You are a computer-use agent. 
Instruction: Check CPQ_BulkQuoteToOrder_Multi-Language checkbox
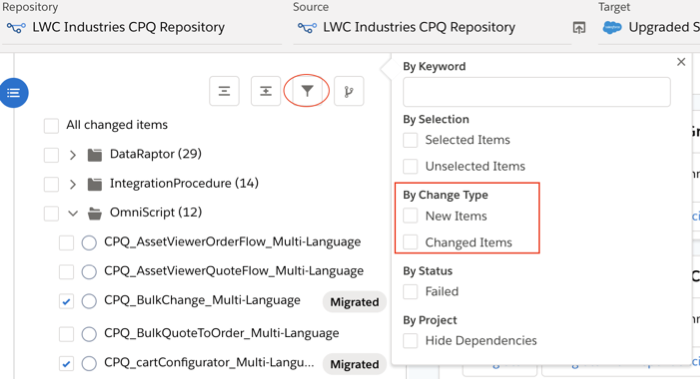67,334
